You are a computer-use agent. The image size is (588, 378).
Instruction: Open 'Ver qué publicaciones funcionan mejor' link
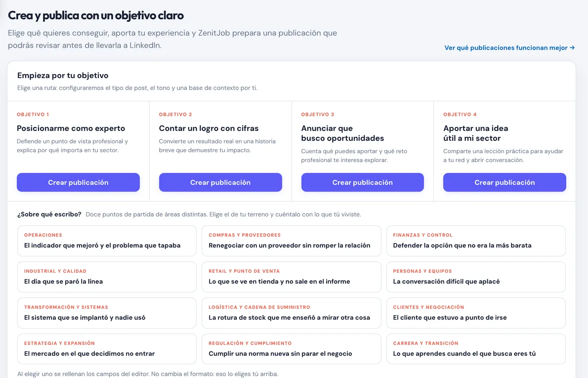click(509, 47)
